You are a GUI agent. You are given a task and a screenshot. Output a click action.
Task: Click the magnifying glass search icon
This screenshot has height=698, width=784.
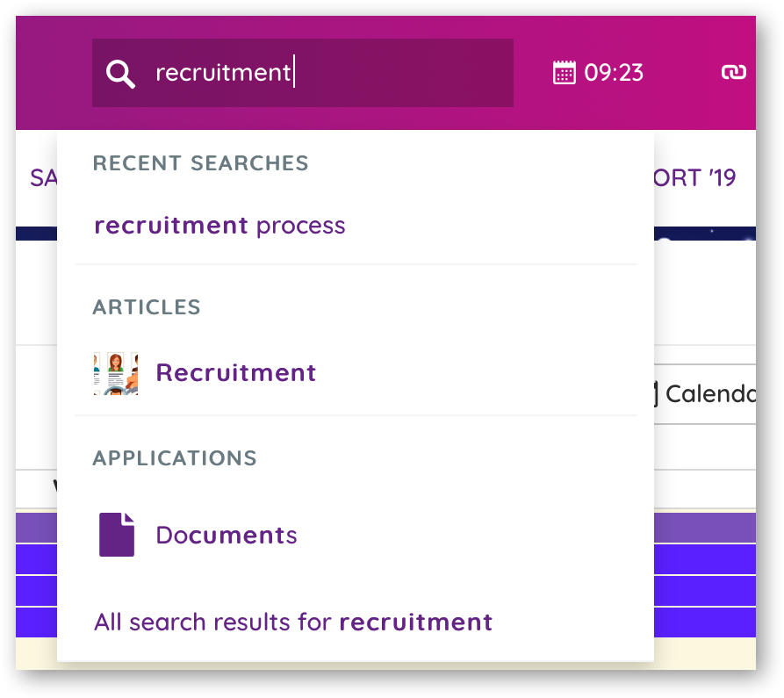120,74
